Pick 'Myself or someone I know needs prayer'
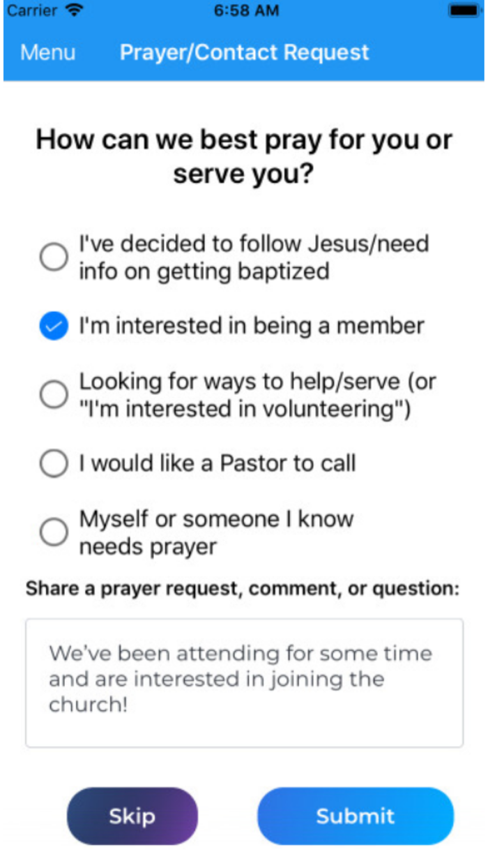This screenshot has height=868, width=488. point(53,532)
